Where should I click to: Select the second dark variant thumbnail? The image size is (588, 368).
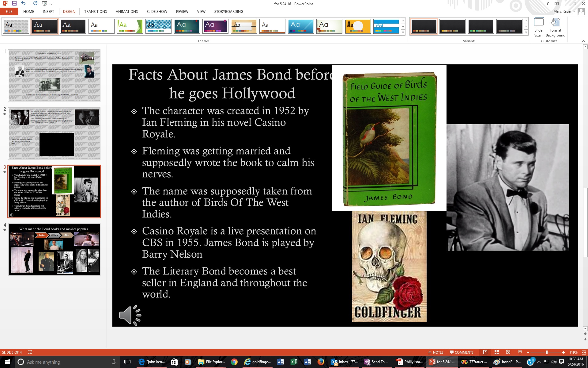pos(452,26)
